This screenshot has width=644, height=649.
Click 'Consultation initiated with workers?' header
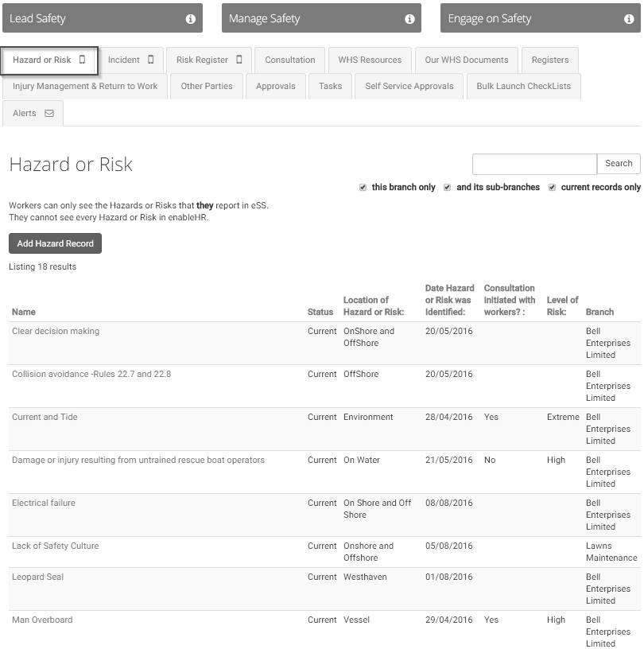(x=510, y=300)
